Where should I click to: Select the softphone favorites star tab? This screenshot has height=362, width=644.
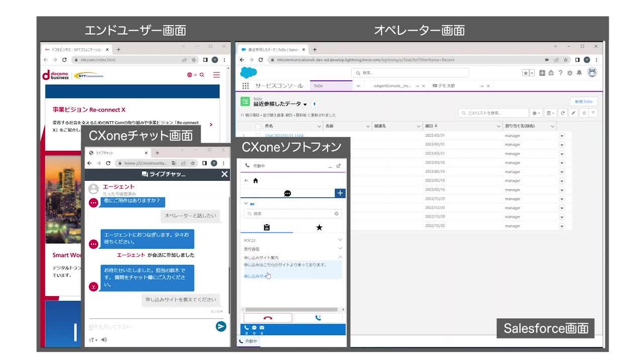(319, 227)
